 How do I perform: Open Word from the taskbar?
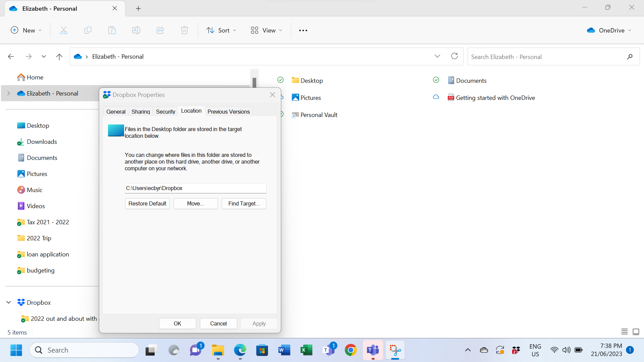(284, 350)
